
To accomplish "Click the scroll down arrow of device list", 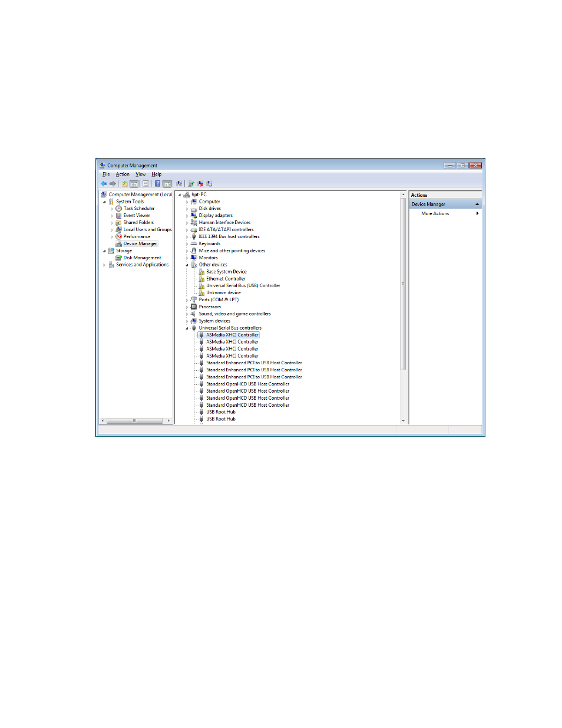I will [404, 421].
